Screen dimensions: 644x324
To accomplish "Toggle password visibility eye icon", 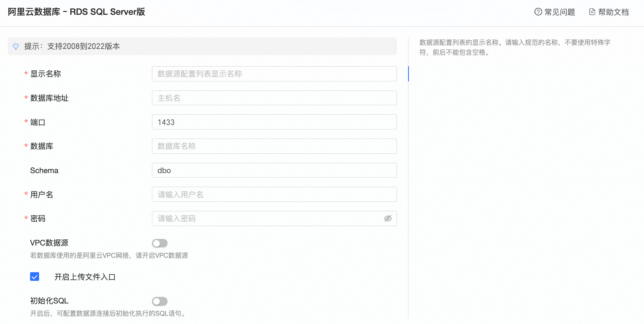I will [x=388, y=218].
